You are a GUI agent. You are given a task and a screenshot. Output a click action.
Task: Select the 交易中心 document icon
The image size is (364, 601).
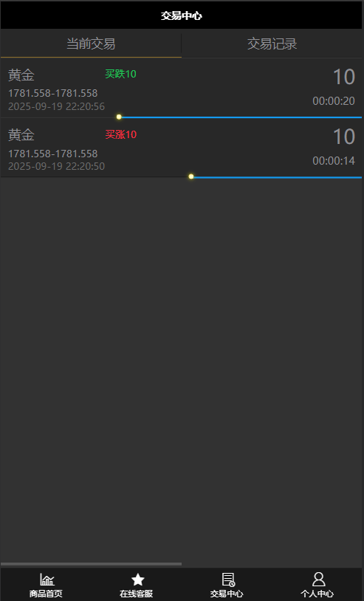click(x=228, y=580)
